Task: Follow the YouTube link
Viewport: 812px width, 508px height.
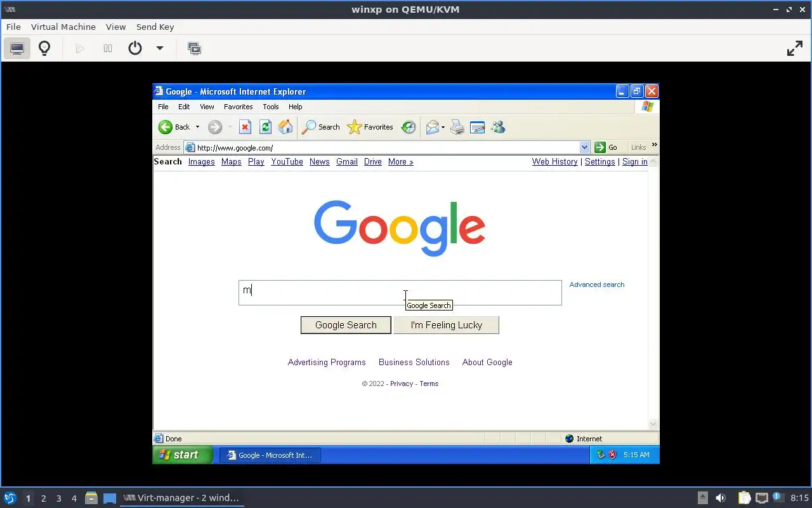Action: [287, 162]
